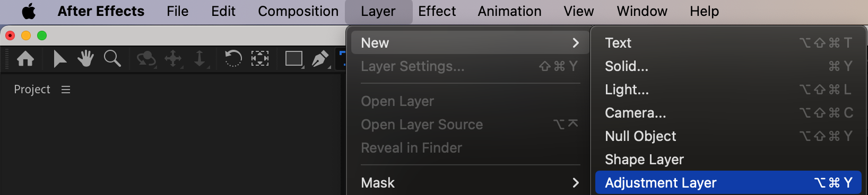Select the Rotation tool
This screenshot has height=195, width=868.
(233, 58)
